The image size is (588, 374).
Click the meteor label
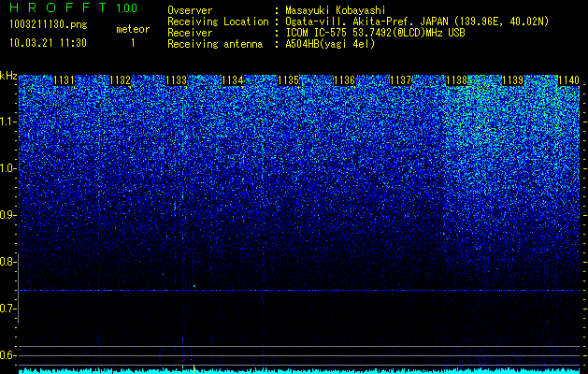point(133,29)
